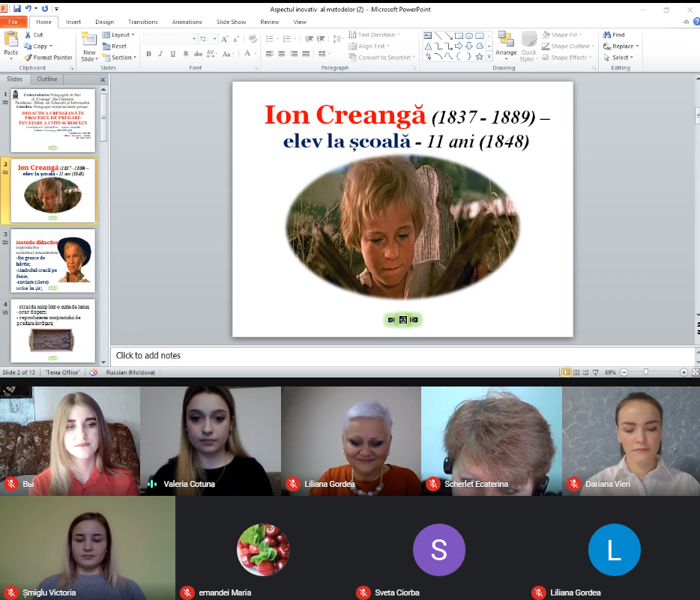Click the home action button on the slide
Viewport: 700px width, 600px height.
(402, 320)
